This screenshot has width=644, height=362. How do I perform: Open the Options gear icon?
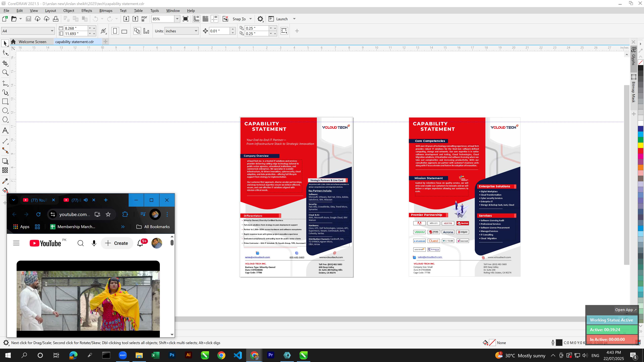click(260, 19)
